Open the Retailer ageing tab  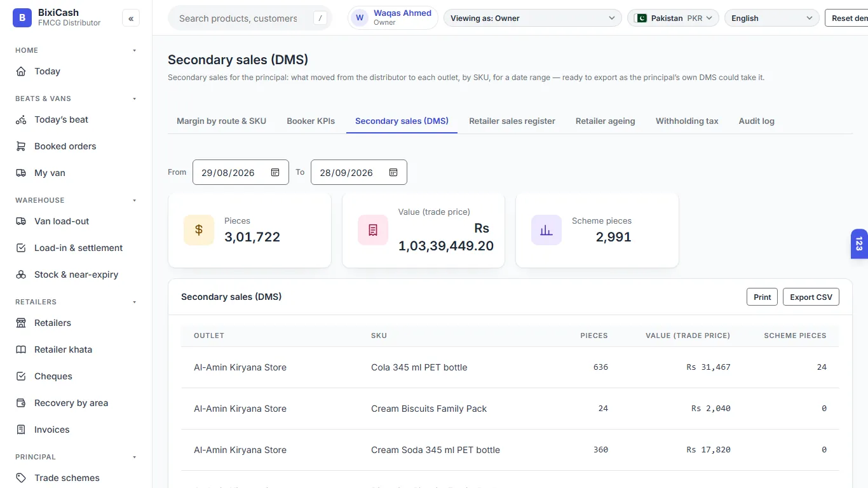point(606,121)
